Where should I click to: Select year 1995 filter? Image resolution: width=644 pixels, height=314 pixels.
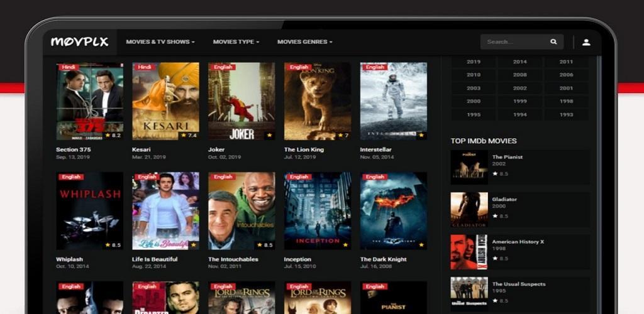[x=474, y=115]
